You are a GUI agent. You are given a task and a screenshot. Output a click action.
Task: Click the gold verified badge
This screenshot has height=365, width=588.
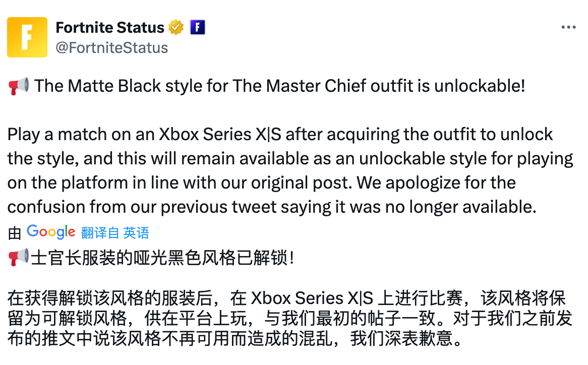click(175, 27)
